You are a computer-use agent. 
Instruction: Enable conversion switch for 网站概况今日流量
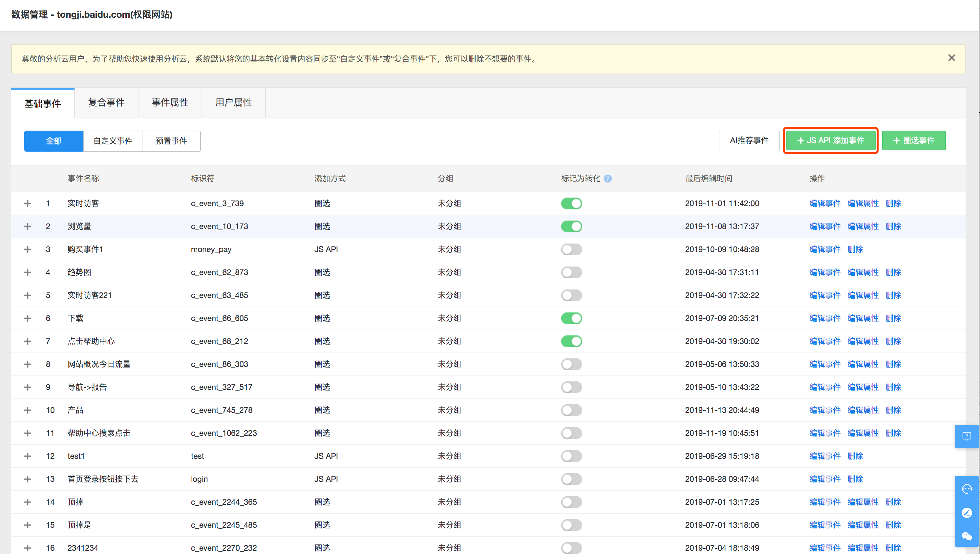pos(571,364)
